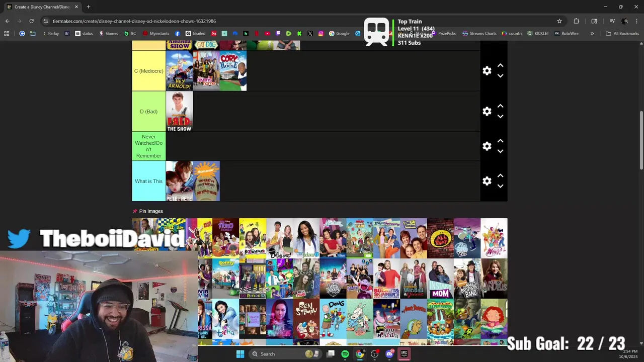
Task: Move D (Bad) tier up with arrow
Action: [x=500, y=106]
